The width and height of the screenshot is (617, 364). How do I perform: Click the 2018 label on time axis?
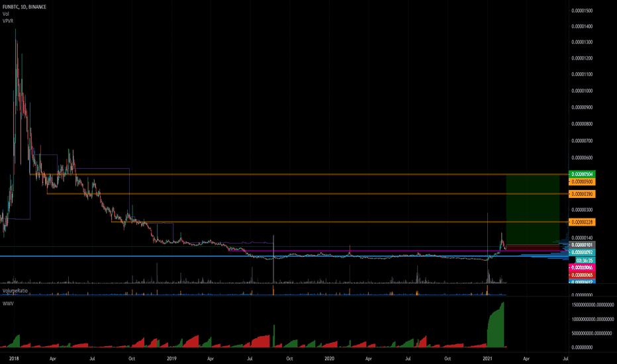point(14,359)
